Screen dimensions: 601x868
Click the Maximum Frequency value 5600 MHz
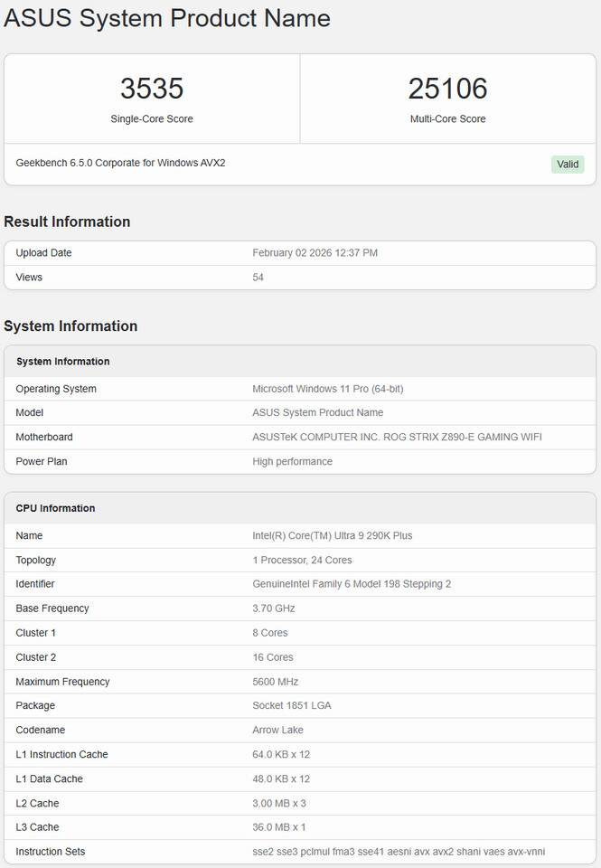pos(275,682)
